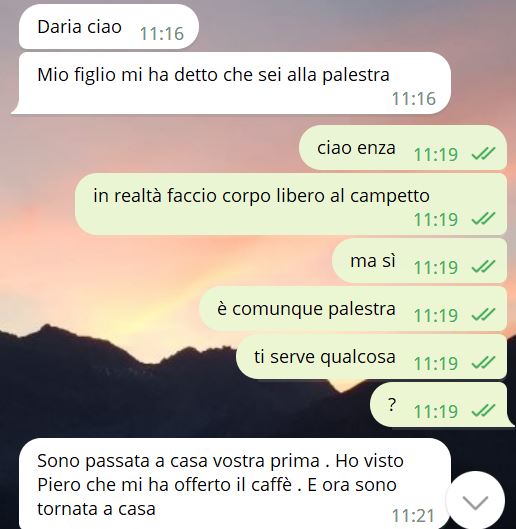
Task: Select the 'Daria ciao' message bubble
Action: click(x=109, y=27)
